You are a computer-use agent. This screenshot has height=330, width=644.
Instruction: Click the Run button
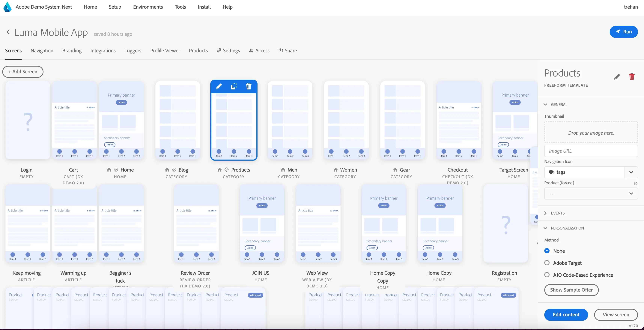coord(624,32)
